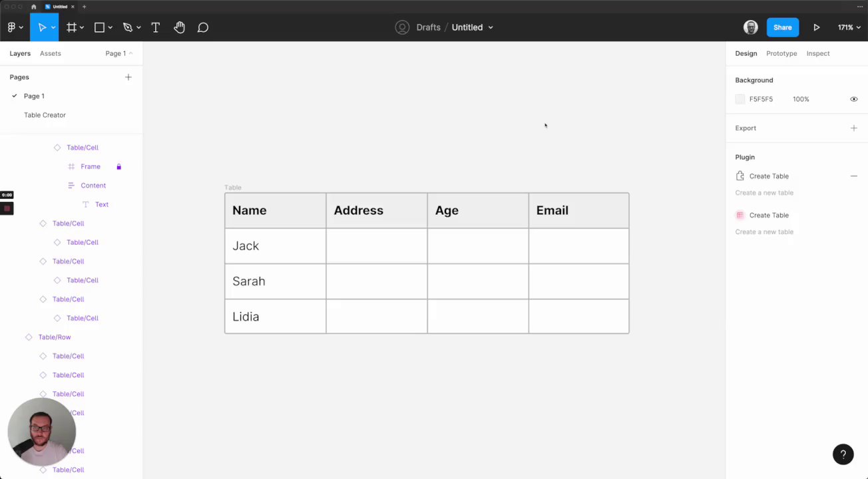868x479 pixels.
Task: Click the pink table plugin icon
Action: 740,215
